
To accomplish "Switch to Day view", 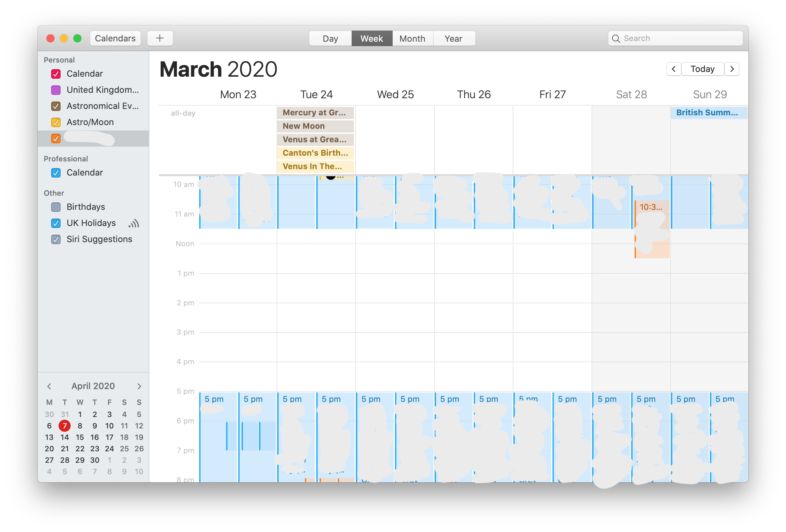I will (330, 39).
